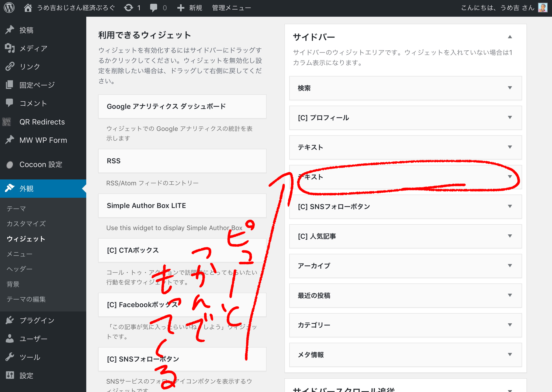Select the テーマ submenu item
Viewport: 552px width, 392px height.
[x=16, y=209]
